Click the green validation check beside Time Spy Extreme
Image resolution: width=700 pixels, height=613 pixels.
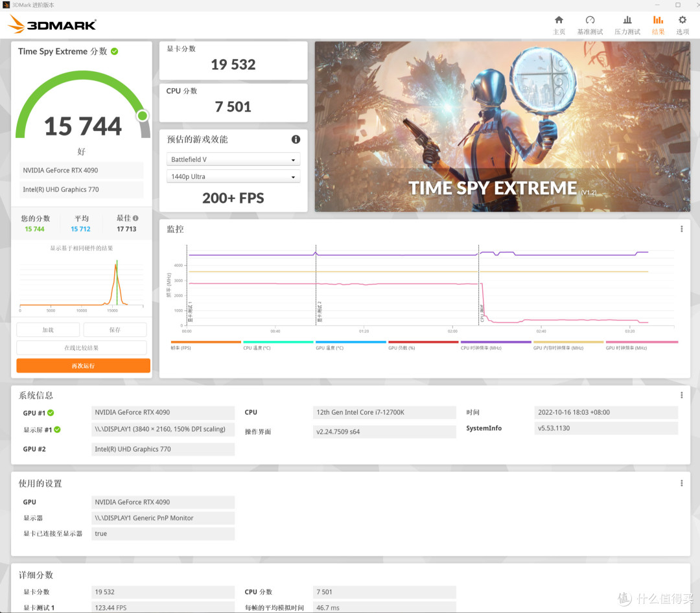pos(114,51)
